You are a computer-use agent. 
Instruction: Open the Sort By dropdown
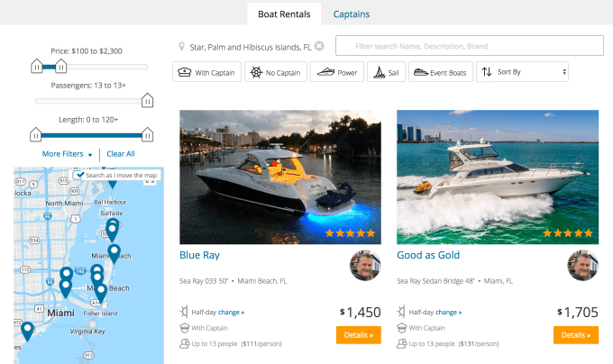pyautogui.click(x=531, y=72)
